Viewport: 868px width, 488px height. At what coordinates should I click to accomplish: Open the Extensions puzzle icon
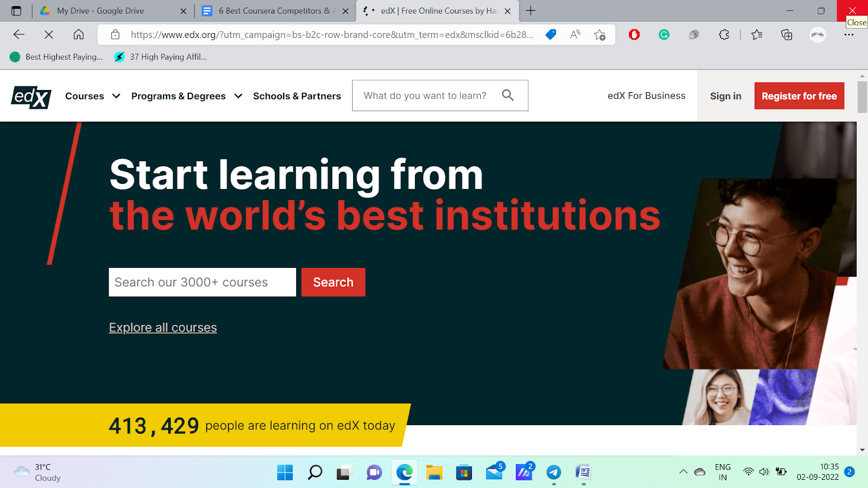click(x=724, y=35)
